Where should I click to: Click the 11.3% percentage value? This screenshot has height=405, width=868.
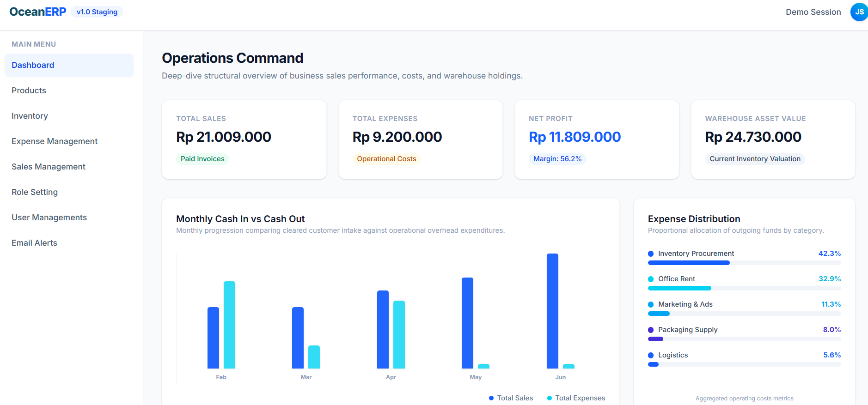(831, 304)
